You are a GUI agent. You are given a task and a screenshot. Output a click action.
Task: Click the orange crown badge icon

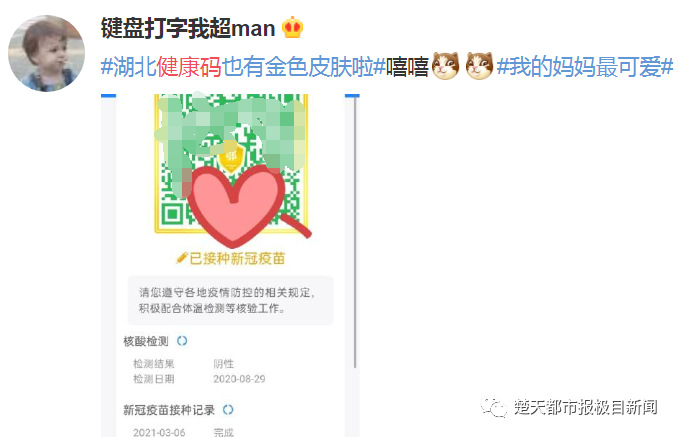[293, 28]
